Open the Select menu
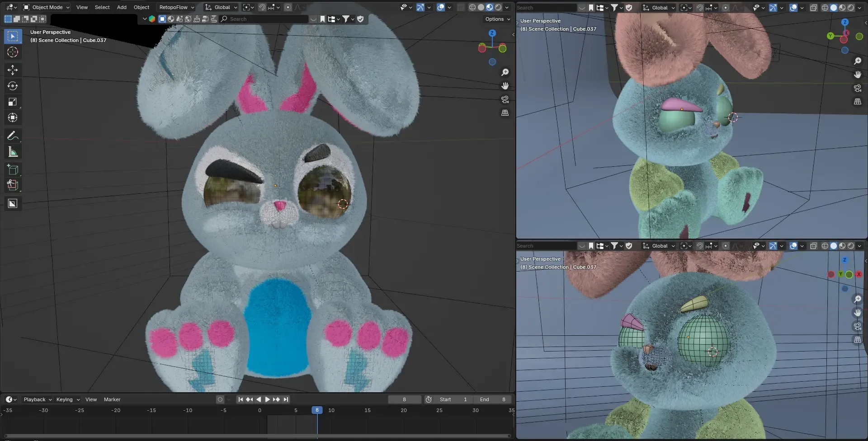This screenshot has width=868, height=441. [x=102, y=7]
